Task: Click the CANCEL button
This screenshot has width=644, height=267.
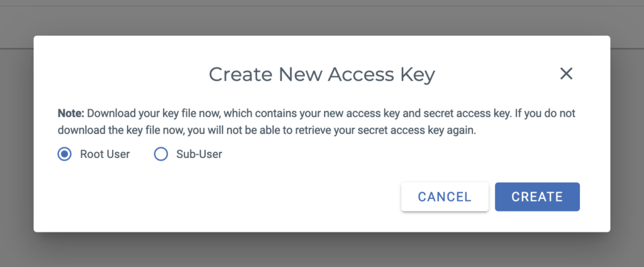Action: click(x=445, y=196)
